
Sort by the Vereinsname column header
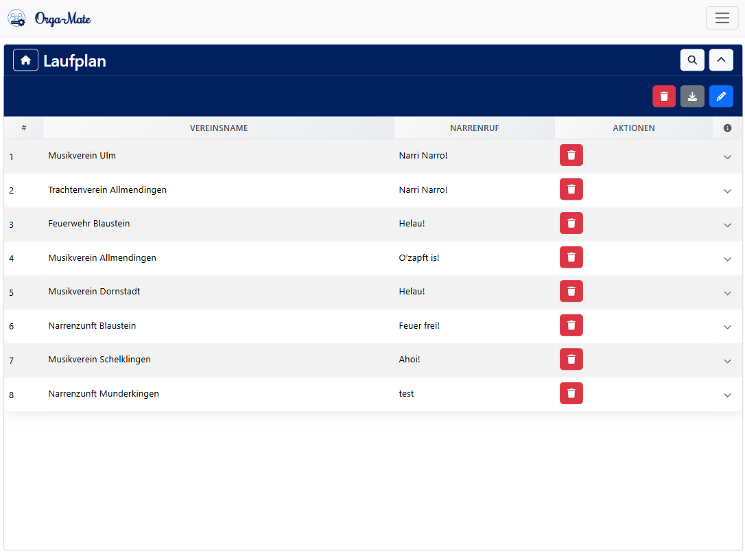click(x=219, y=128)
